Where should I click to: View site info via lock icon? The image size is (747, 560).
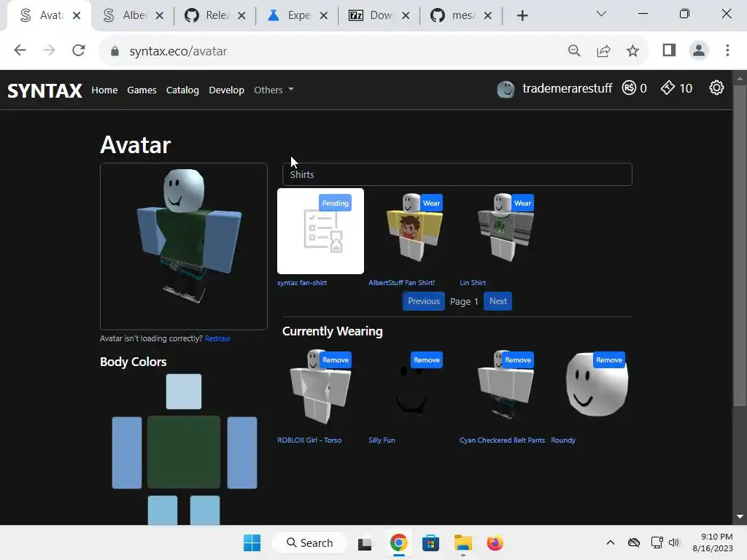click(115, 51)
